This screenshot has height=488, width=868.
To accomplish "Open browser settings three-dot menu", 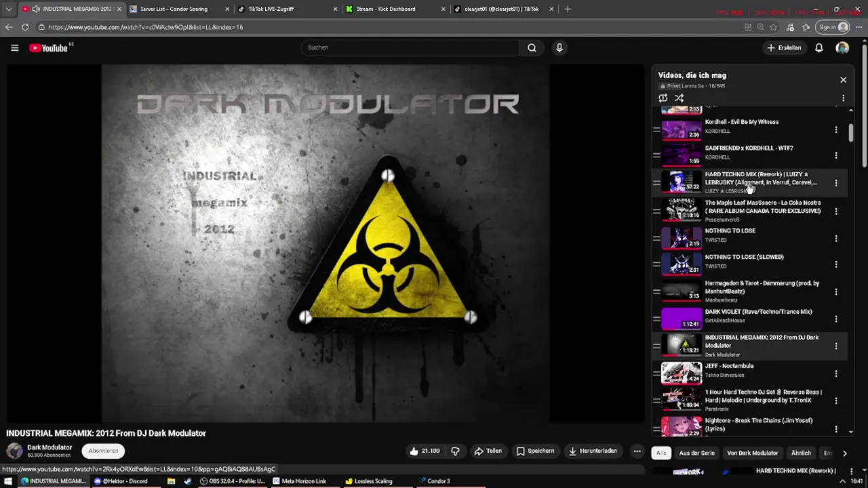I will pos(859,27).
